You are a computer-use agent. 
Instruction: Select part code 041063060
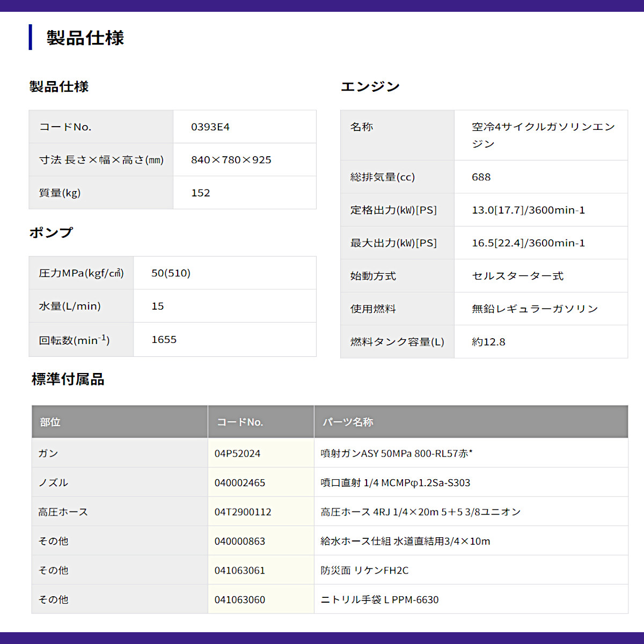(x=240, y=600)
